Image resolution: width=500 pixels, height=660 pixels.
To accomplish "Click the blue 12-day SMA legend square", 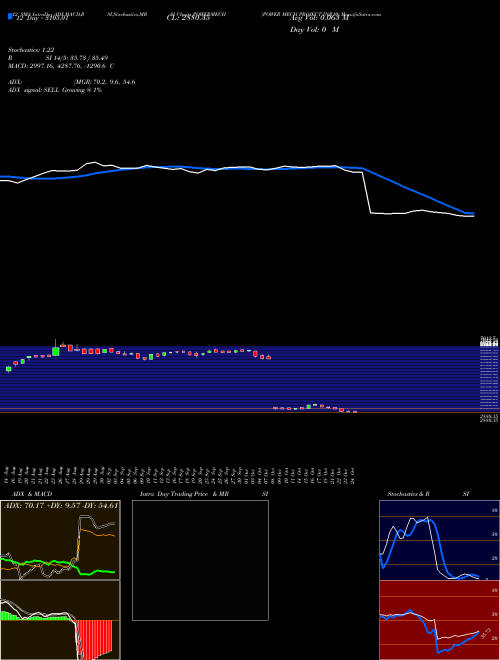I will (10, 16).
